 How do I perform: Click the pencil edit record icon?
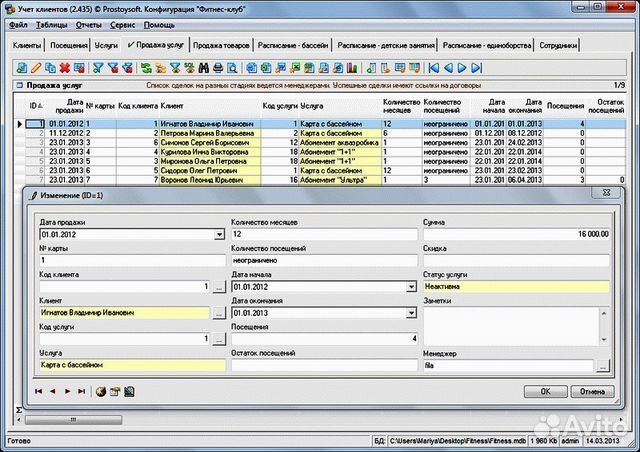(36, 68)
